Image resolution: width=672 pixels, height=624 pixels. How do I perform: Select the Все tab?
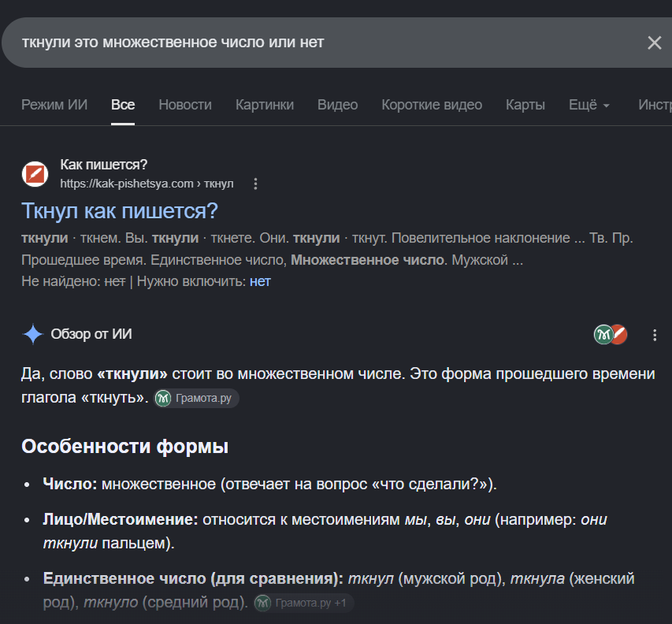click(x=123, y=105)
